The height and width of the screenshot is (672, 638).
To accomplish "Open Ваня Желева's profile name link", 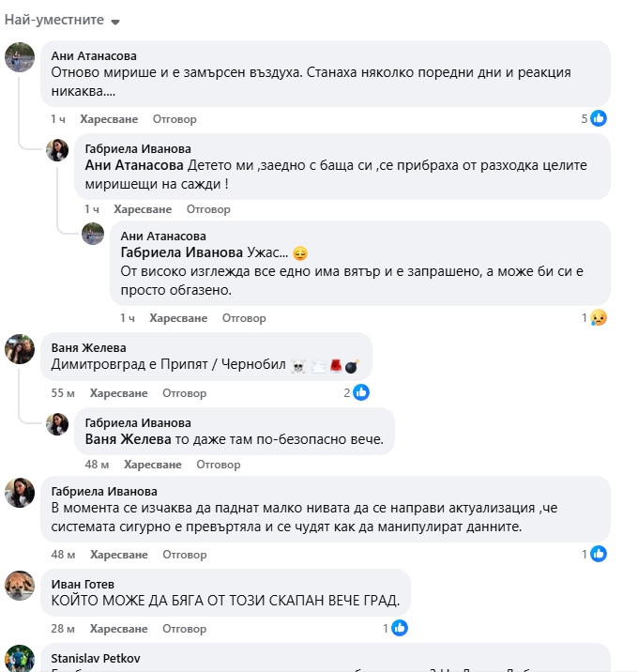I will click(88, 348).
